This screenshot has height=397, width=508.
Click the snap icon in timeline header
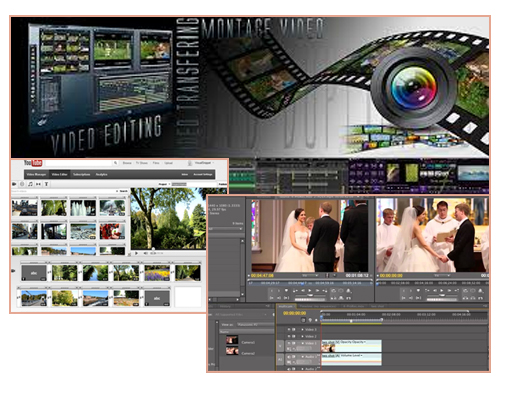303,320
